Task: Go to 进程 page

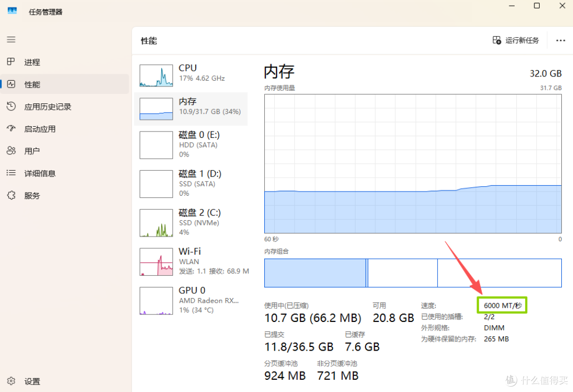Action: [x=65, y=62]
